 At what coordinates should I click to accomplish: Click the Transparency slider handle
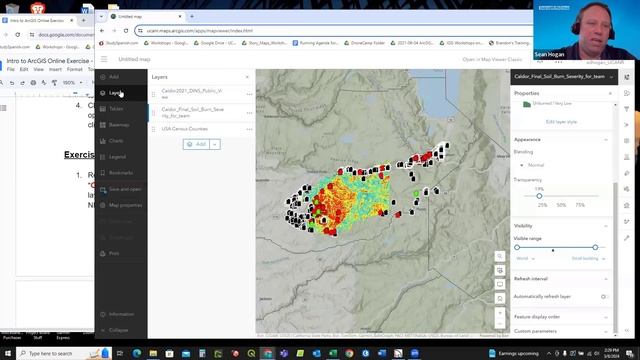539,196
